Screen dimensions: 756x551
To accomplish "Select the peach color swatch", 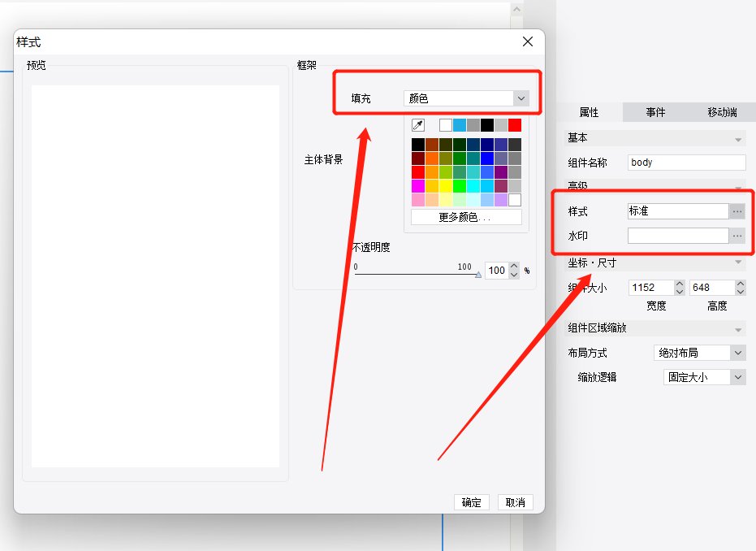I will pyautogui.click(x=432, y=200).
